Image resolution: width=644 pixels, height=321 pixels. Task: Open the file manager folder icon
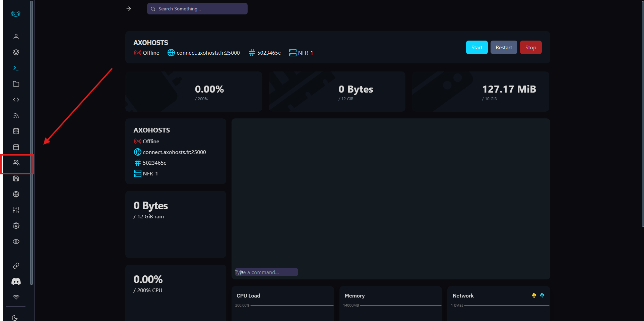(16, 84)
